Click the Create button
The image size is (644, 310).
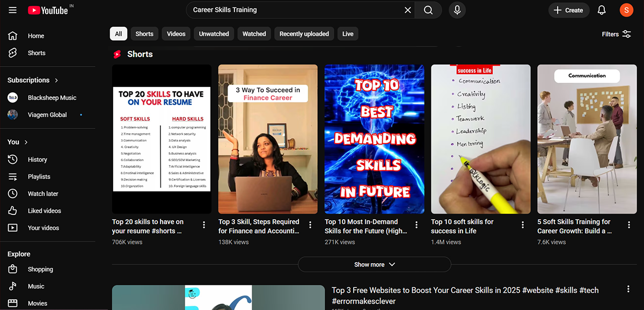569,10
